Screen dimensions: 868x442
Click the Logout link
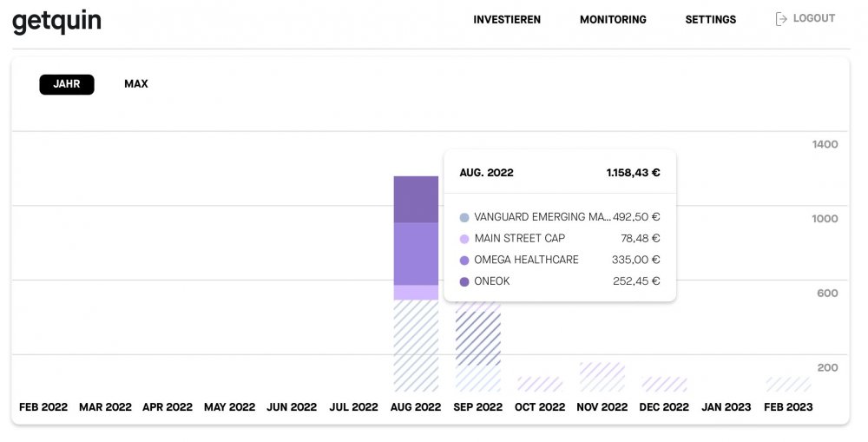[813, 18]
